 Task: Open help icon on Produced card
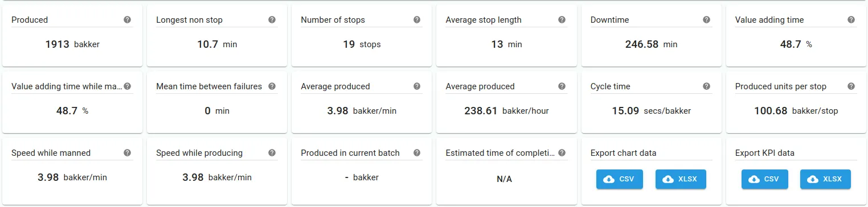[x=128, y=19]
